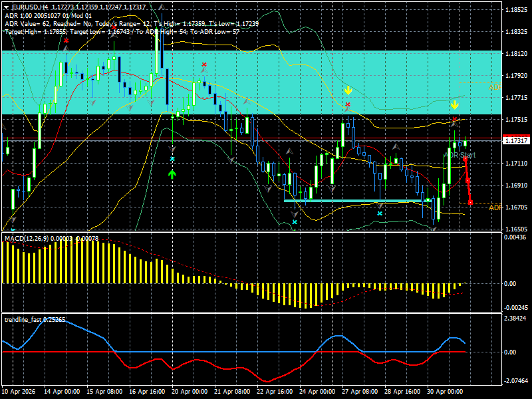Screen dimensions: 532x399
Task: Click the 20 Apr 00:00 time label
Action: [x=190, y=392]
